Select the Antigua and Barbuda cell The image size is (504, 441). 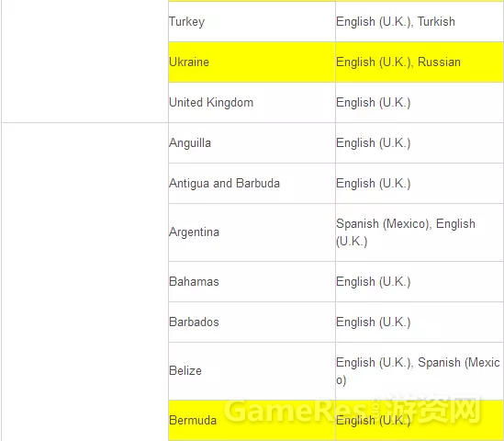(252, 184)
